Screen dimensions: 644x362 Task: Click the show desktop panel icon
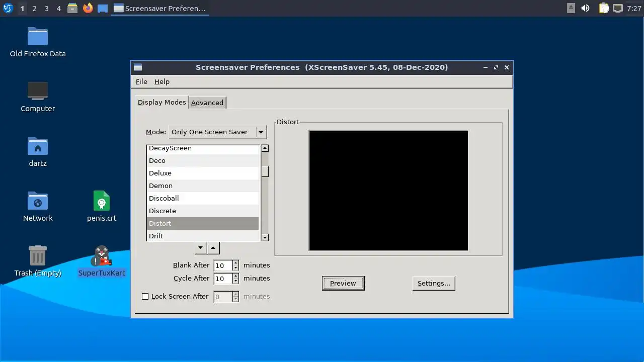103,9
